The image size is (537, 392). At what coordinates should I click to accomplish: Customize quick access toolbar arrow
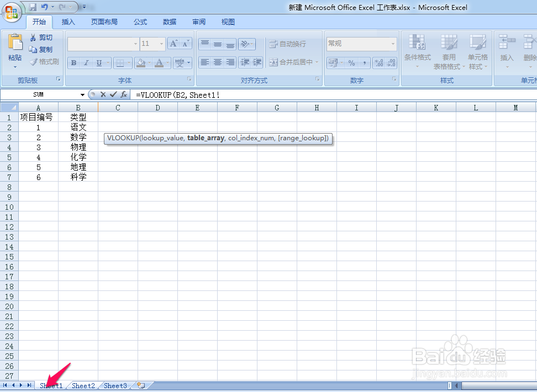point(84,7)
